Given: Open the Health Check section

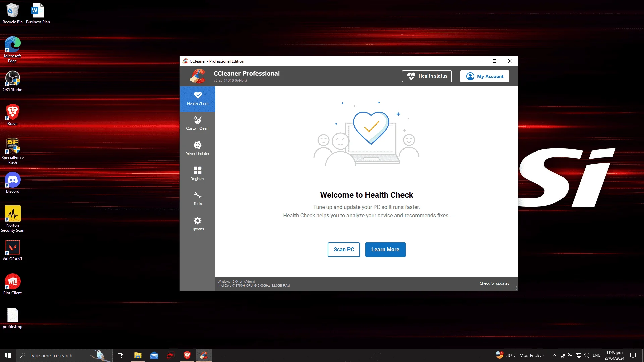Looking at the screenshot, I should 198,99.
